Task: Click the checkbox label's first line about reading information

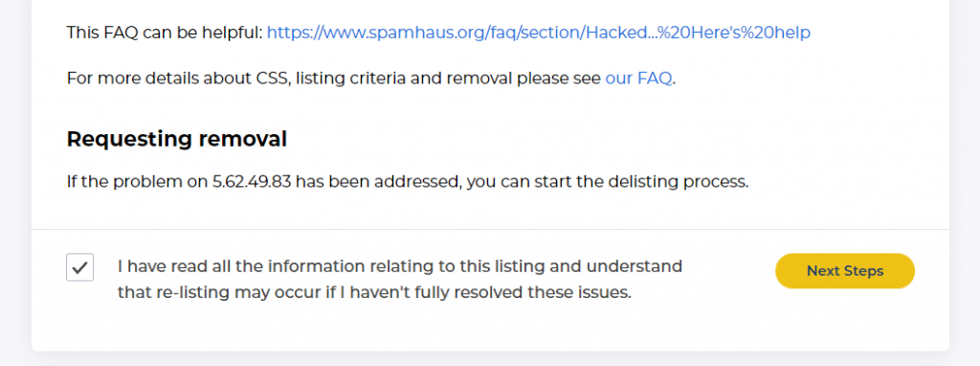Action: coord(400,266)
